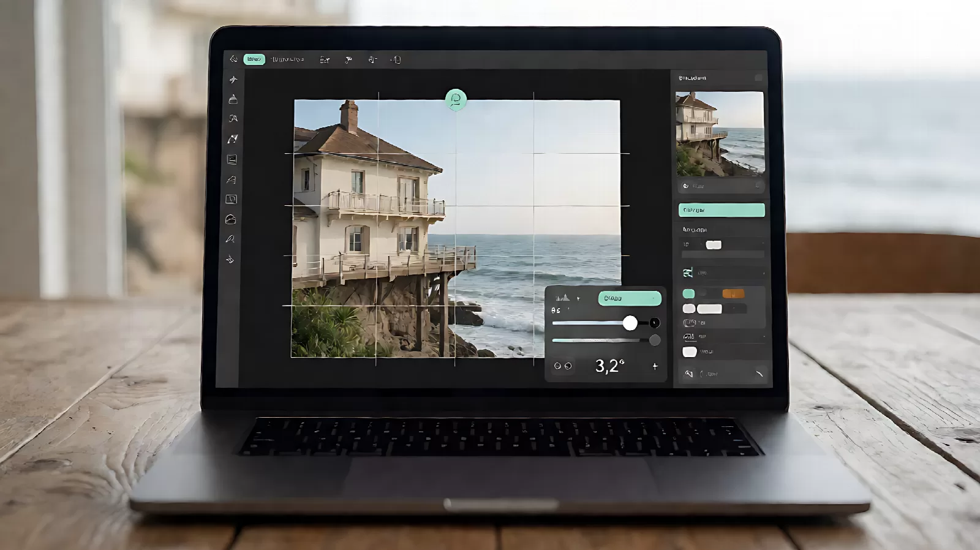Toggle the switch on the row under the thumbnail
Image resolution: width=980 pixels, height=550 pixels.
[758, 186]
